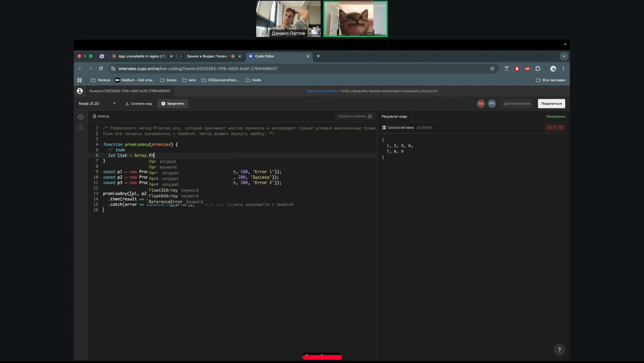Select Даниил Лаптев video thumbnail
This screenshot has height=363, width=644.
point(288,19)
